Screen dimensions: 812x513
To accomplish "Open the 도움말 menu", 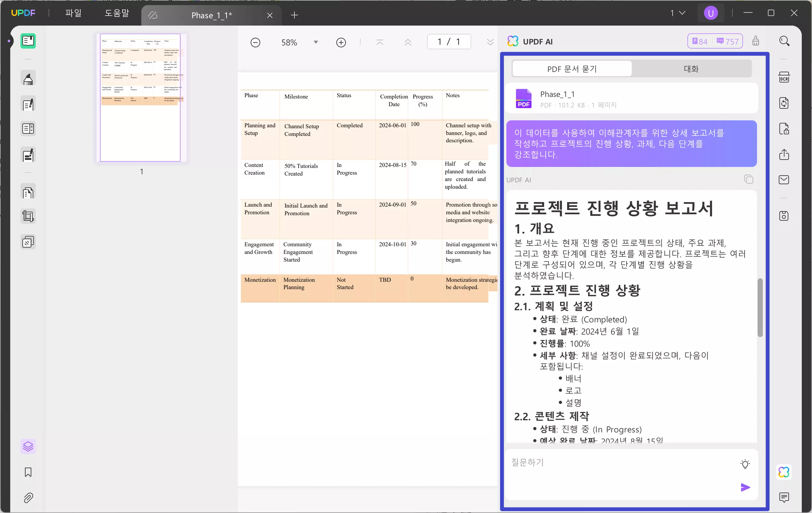I will tap(117, 13).
